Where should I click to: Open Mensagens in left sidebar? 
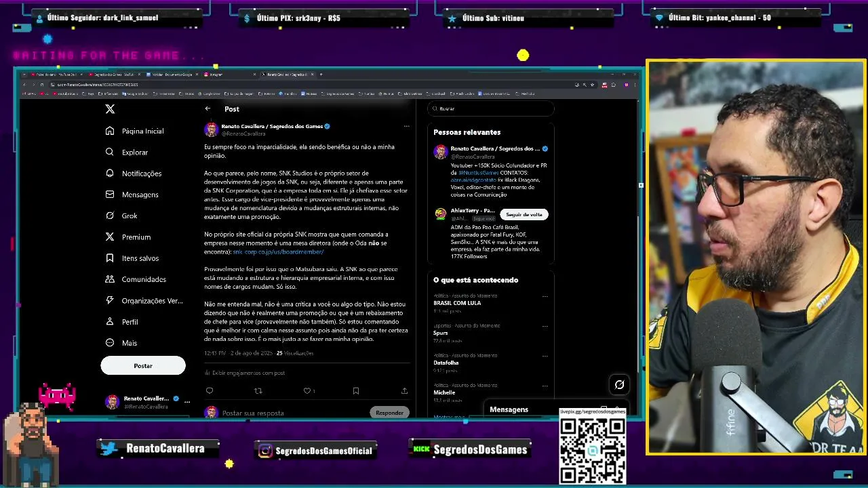pyautogui.click(x=132, y=195)
